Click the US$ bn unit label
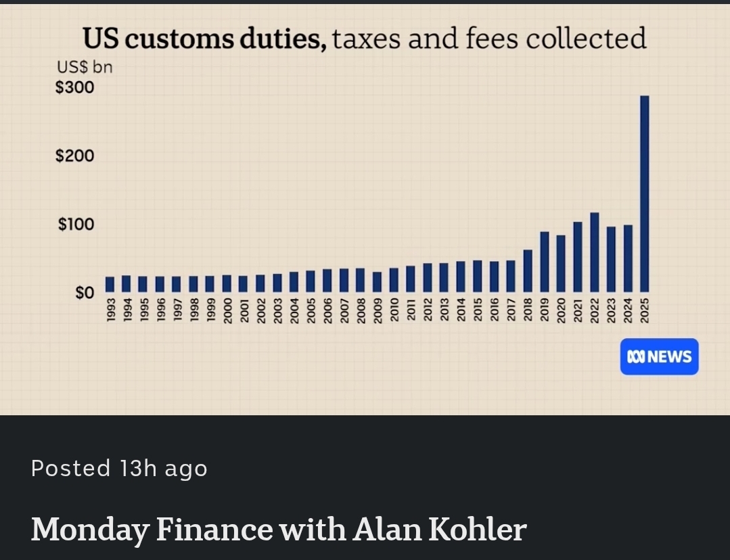 [84, 68]
